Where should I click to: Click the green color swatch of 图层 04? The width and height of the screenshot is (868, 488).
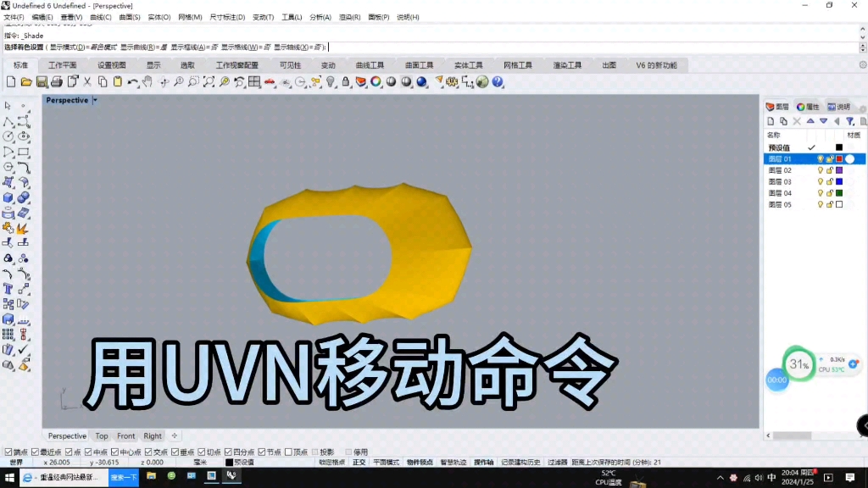[839, 193]
